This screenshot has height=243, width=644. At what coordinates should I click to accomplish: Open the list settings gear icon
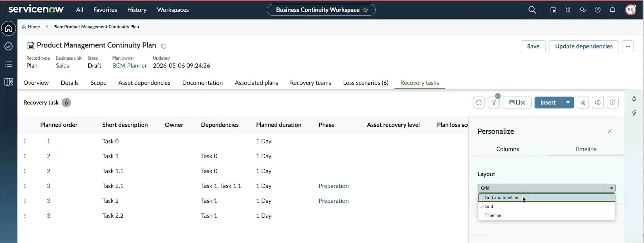(x=598, y=102)
